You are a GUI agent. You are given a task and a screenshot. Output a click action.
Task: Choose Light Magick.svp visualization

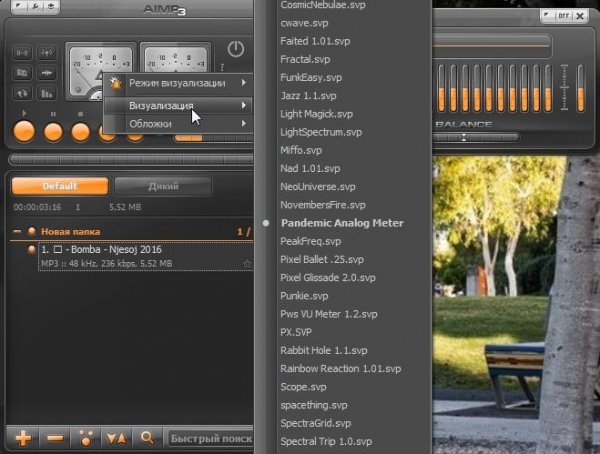(x=316, y=114)
